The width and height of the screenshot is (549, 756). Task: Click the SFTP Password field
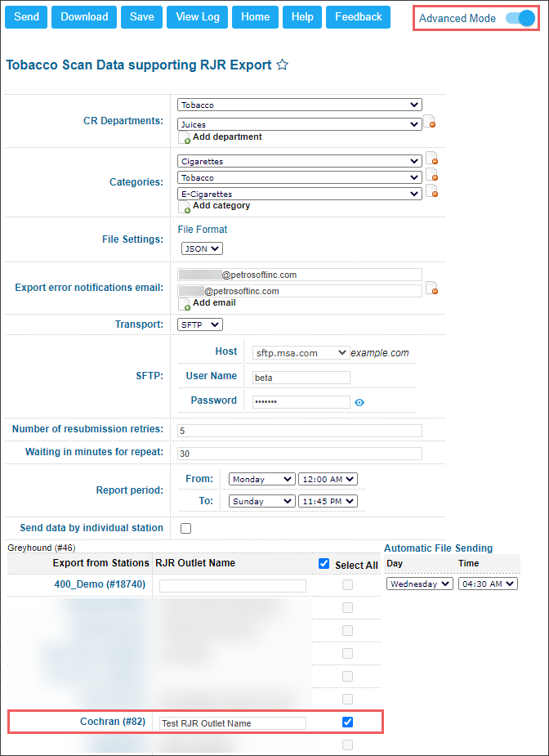pos(301,402)
